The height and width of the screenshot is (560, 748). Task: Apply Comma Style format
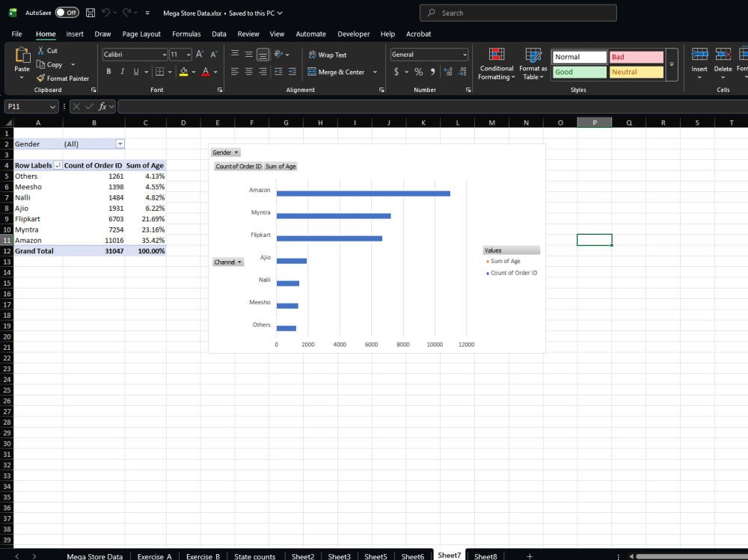432,72
